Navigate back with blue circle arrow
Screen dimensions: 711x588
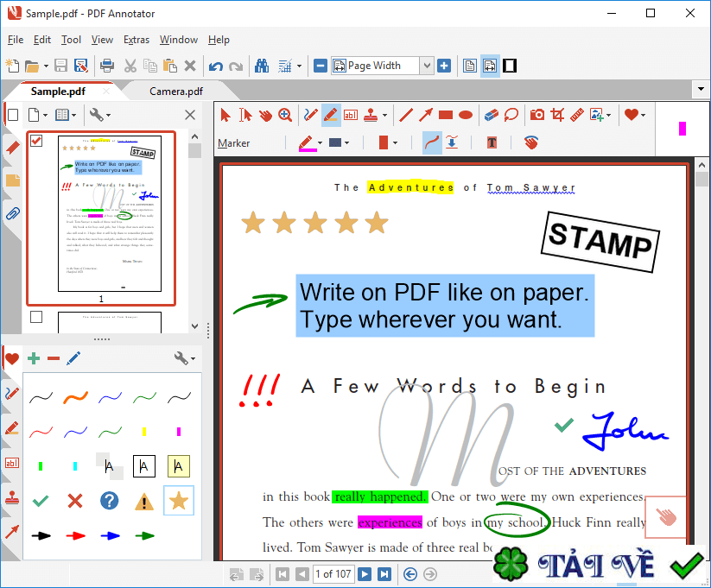pyautogui.click(x=409, y=574)
